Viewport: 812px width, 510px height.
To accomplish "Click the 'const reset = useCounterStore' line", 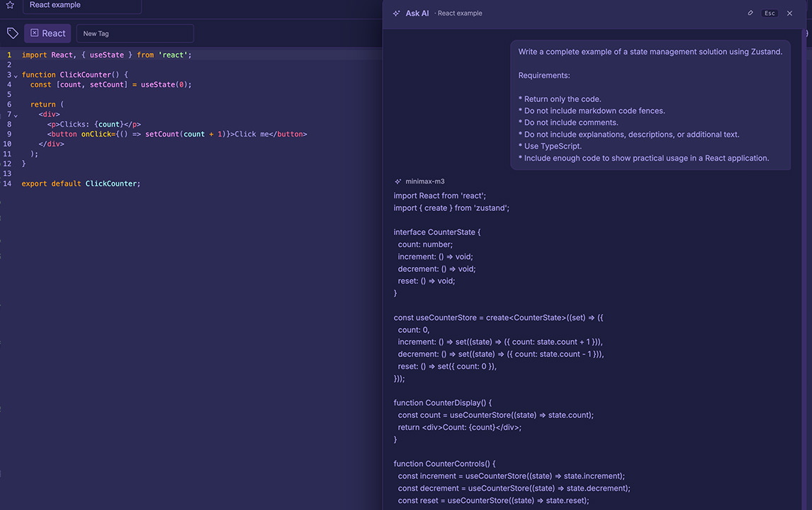I will [494, 501].
